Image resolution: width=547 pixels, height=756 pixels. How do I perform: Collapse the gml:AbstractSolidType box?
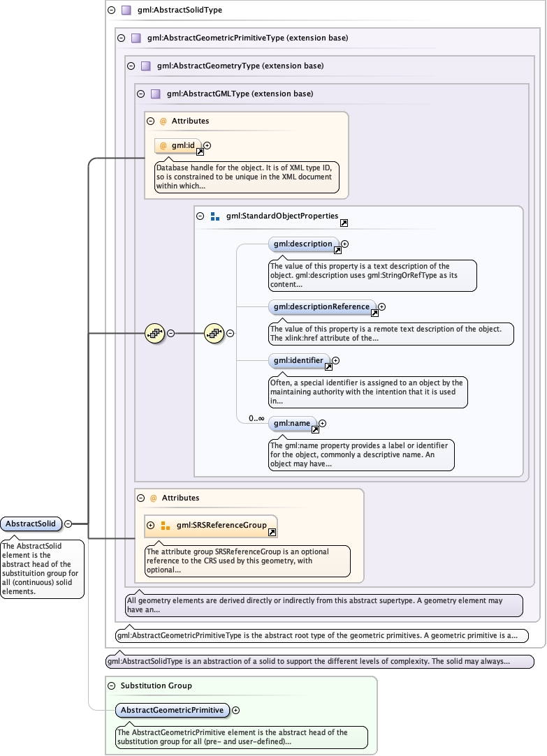pos(111,10)
